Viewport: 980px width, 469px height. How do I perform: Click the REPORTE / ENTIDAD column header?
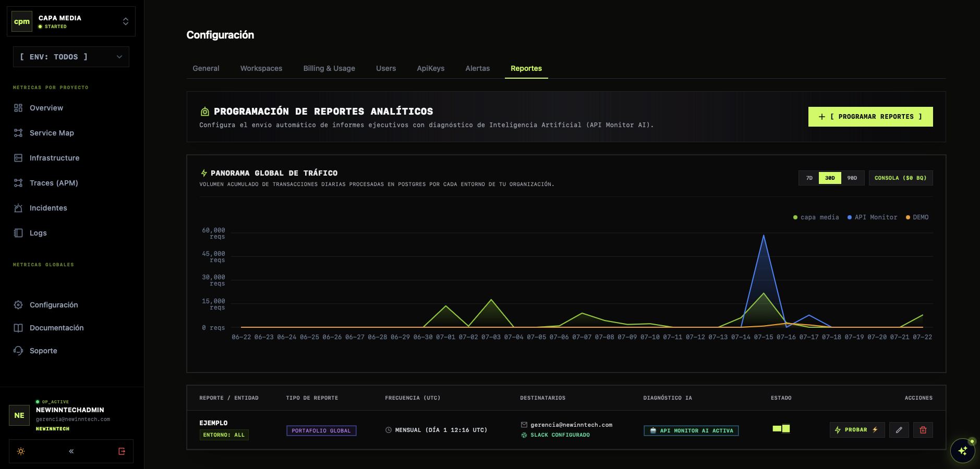[229, 398]
